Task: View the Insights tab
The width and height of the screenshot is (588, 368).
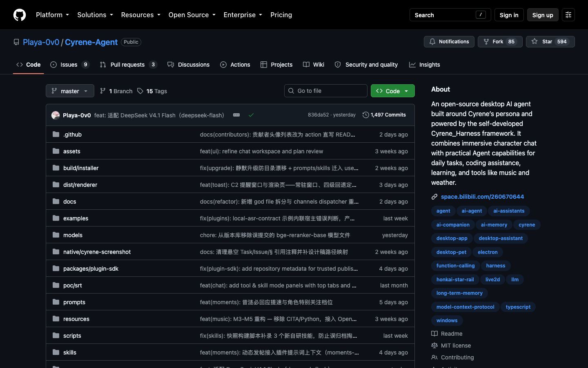Action: 425,65
